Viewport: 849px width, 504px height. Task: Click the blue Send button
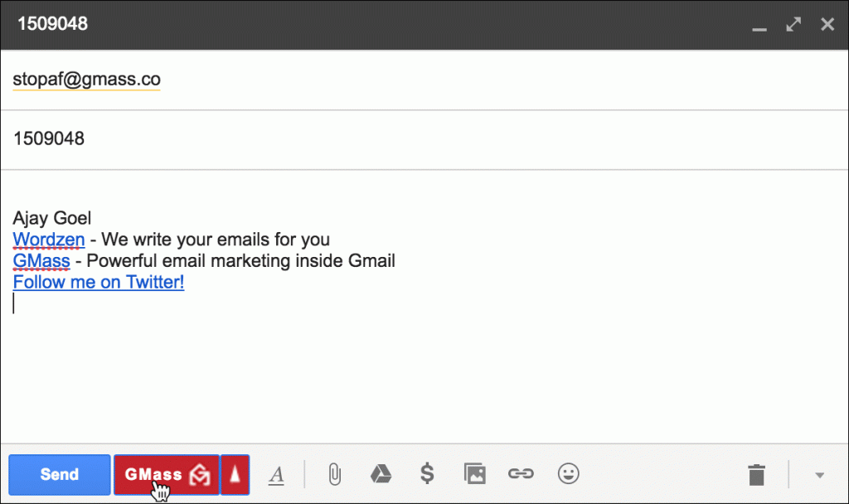60,474
